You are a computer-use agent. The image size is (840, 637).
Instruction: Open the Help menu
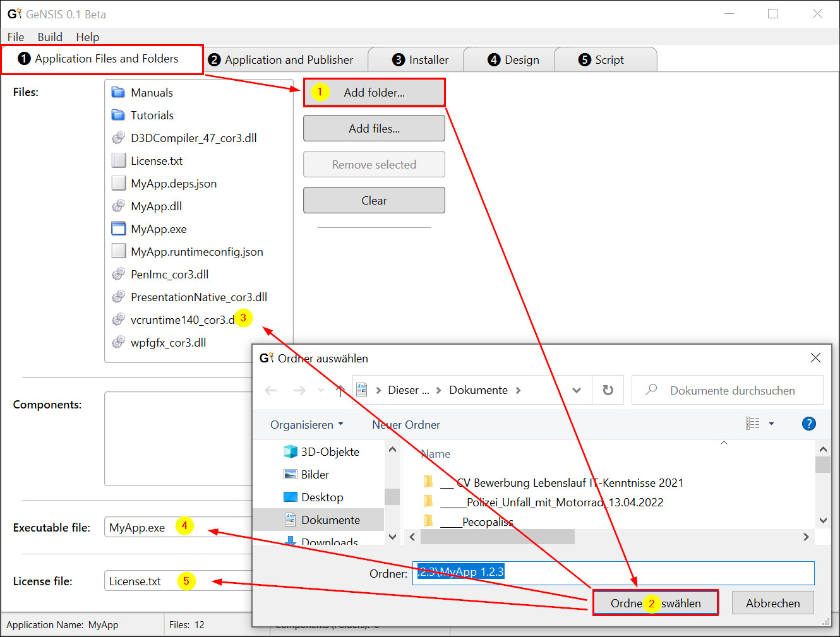click(x=88, y=37)
